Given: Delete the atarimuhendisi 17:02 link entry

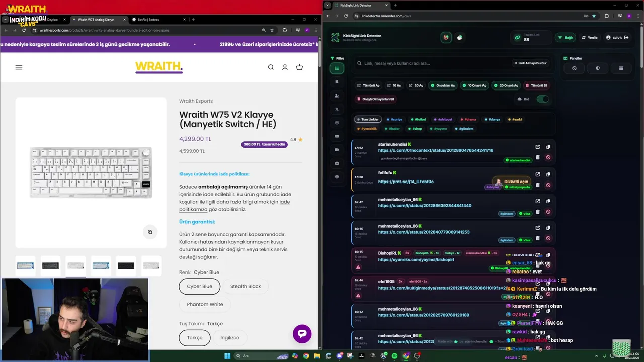Looking at the screenshot, I should pyautogui.click(x=538, y=157).
